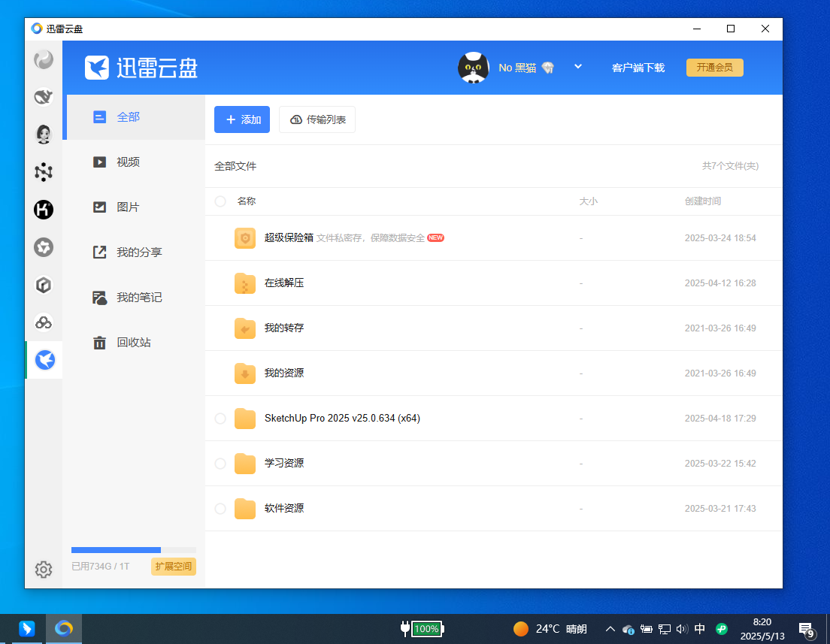Select the 学习资源 folder checkbox

point(220,464)
